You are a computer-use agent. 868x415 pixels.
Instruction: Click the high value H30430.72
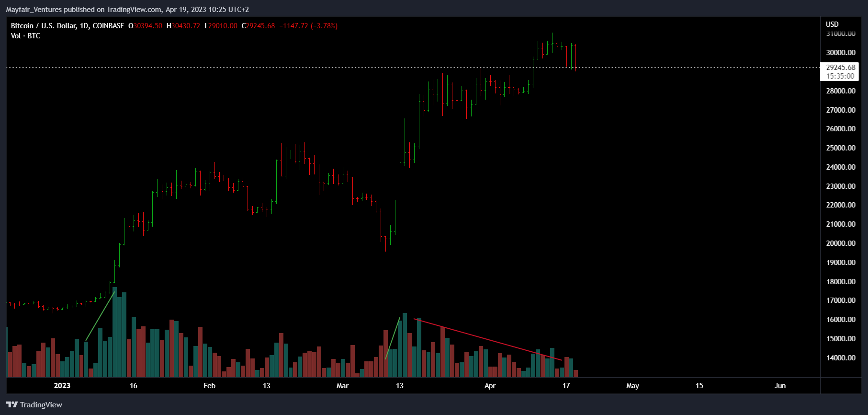pyautogui.click(x=183, y=26)
